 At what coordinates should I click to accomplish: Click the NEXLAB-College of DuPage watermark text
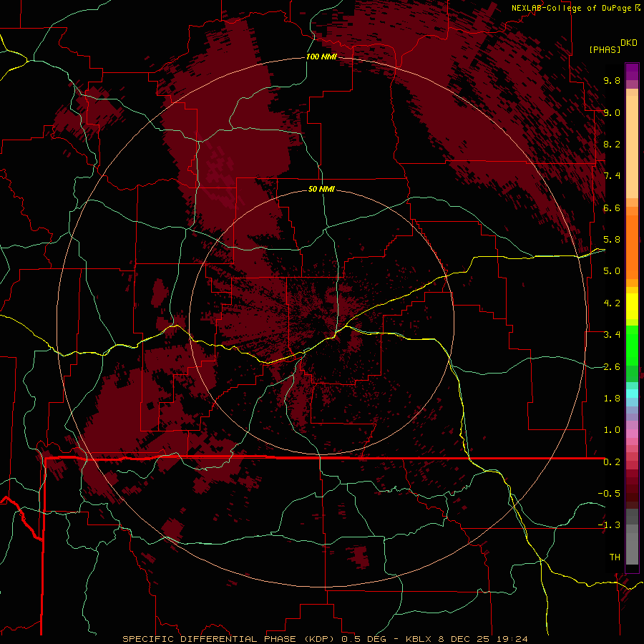point(571,8)
